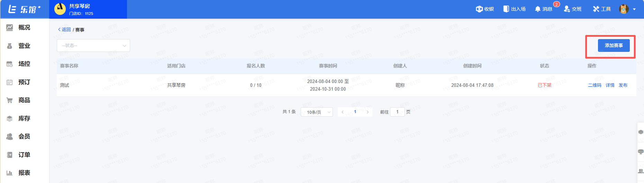Click the 交班 shift handover icon
Image resolution: width=644 pixels, height=183 pixels.
(567, 9)
